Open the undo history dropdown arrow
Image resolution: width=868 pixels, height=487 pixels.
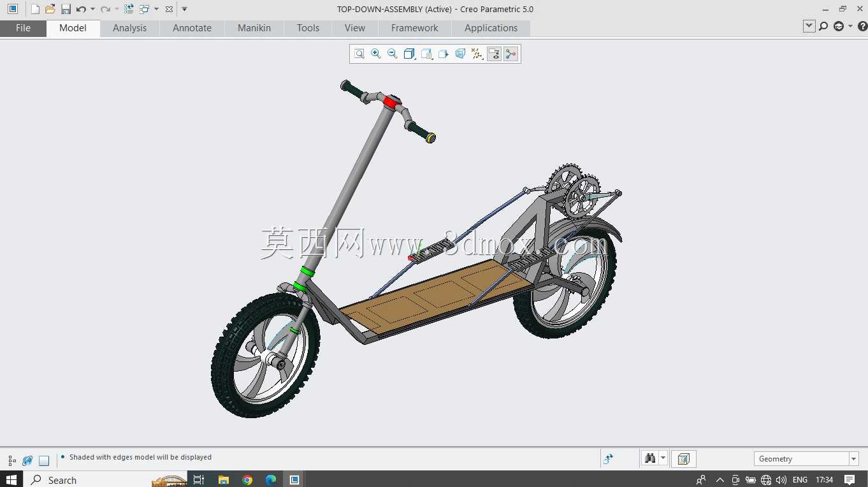point(92,9)
